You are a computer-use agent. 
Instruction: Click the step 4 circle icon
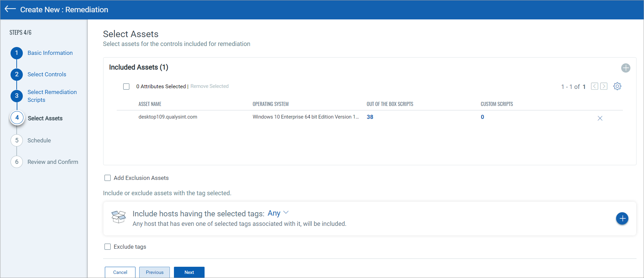click(17, 118)
